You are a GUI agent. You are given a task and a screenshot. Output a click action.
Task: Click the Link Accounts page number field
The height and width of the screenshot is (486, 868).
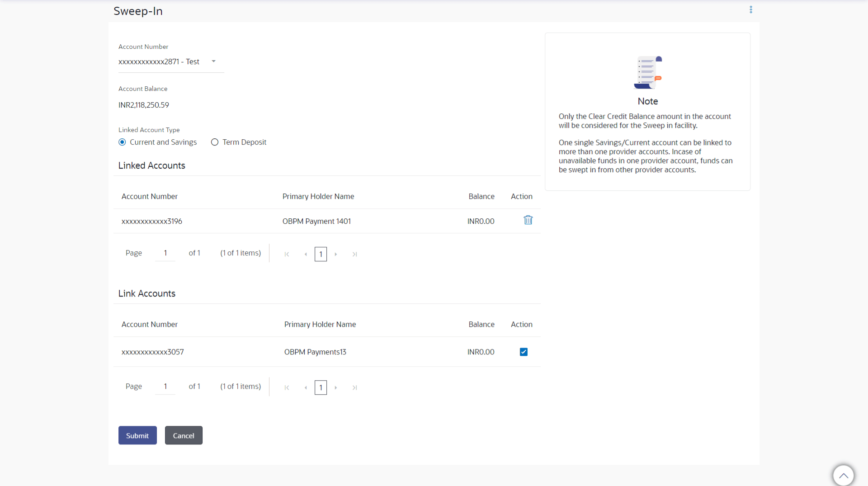point(165,387)
